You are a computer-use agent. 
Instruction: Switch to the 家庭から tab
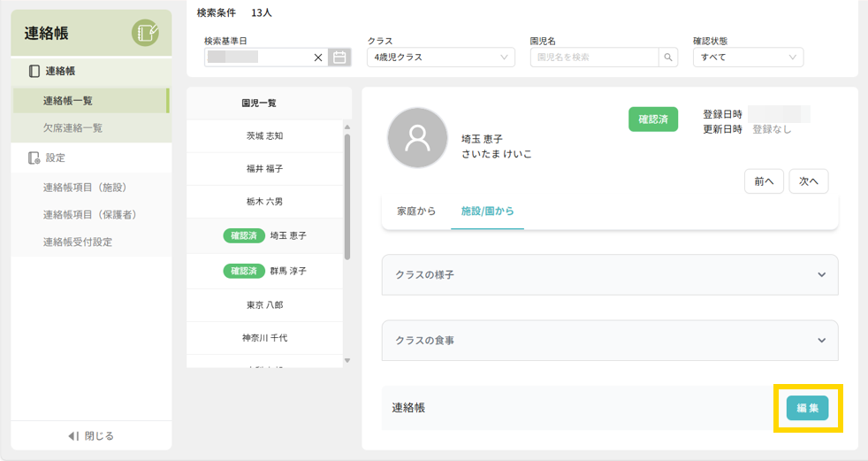[x=416, y=211]
